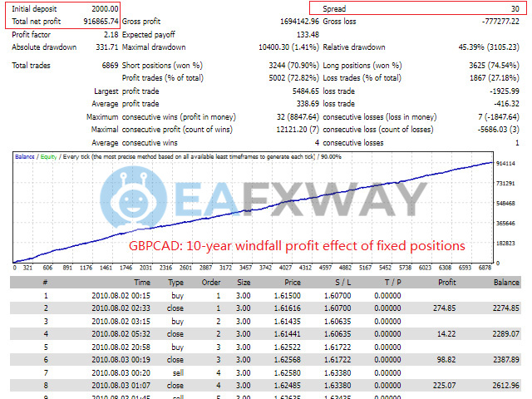Image resolution: width=532 pixels, height=399 pixels.
Task: Click Average profit trade value 338.69
Action: point(308,104)
